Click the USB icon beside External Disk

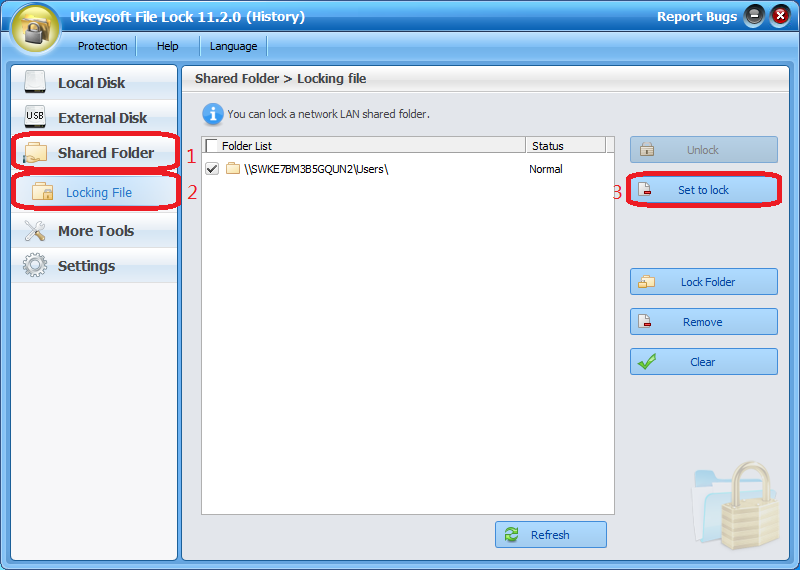click(35, 117)
